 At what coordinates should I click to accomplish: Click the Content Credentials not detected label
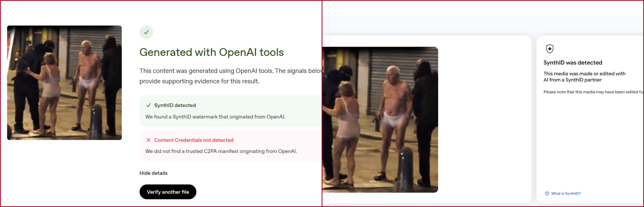pyautogui.click(x=194, y=140)
